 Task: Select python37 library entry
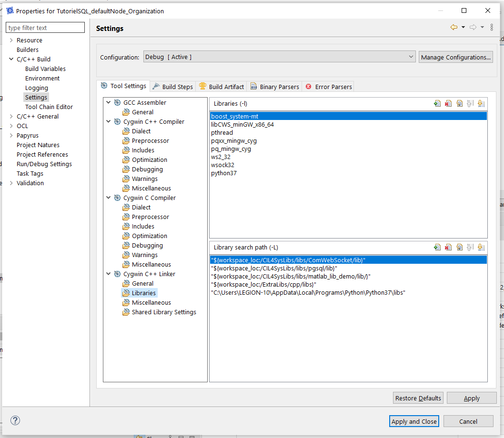coord(348,173)
